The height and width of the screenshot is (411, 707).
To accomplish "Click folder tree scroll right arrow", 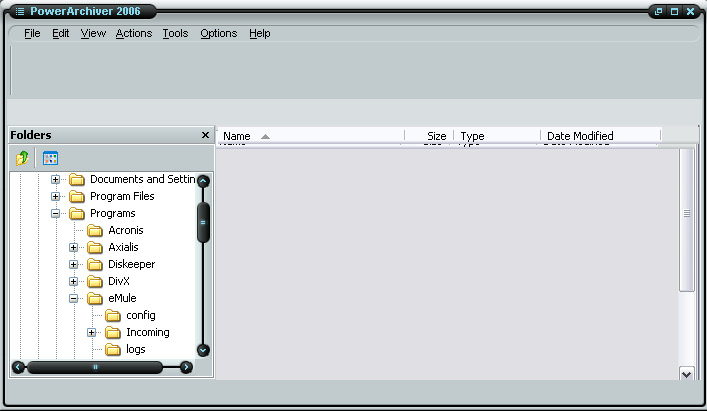I will click(x=186, y=367).
